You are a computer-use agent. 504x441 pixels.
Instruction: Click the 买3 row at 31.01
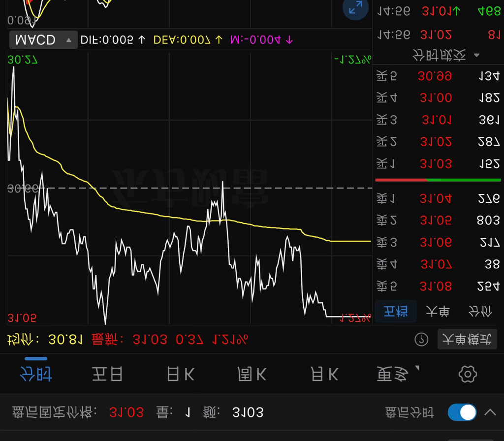(438, 120)
